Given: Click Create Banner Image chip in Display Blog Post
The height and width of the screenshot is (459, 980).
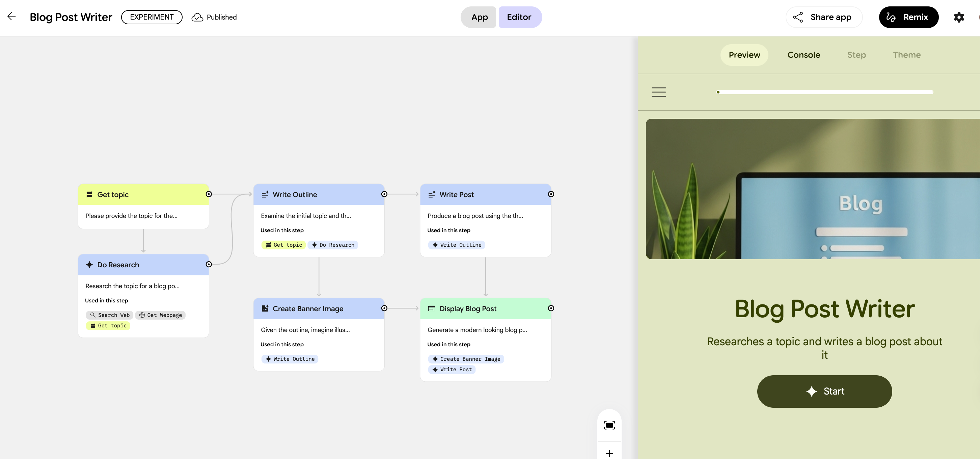Looking at the screenshot, I should point(466,359).
